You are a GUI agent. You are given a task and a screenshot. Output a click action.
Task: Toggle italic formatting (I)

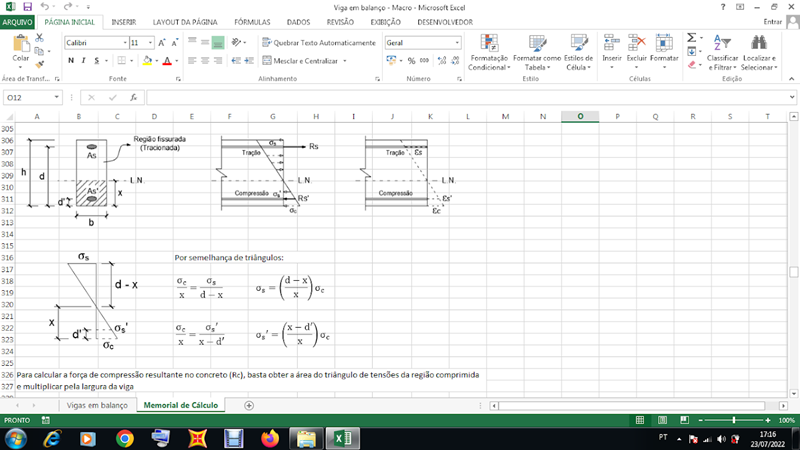pyautogui.click(x=84, y=61)
